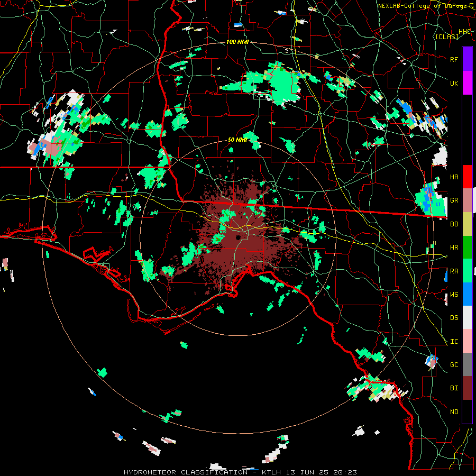Select the 'BD' legend label
The width and height of the screenshot is (476, 476).
pos(454,224)
